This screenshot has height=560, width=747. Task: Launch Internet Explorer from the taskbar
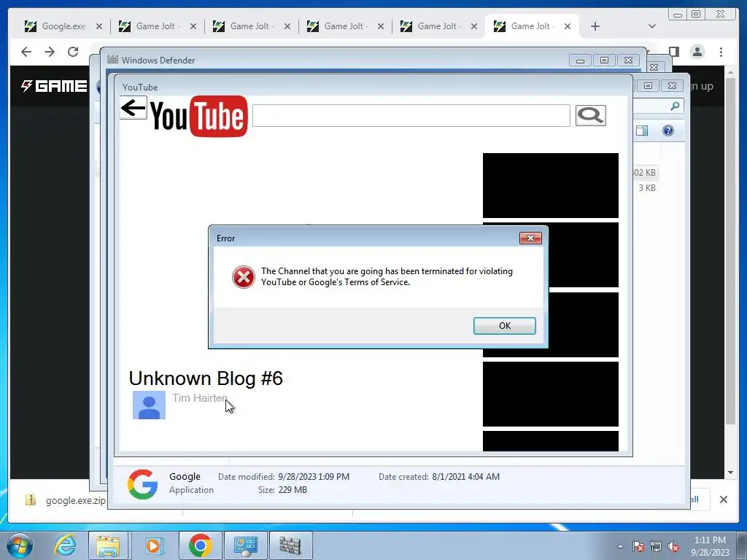(65, 545)
